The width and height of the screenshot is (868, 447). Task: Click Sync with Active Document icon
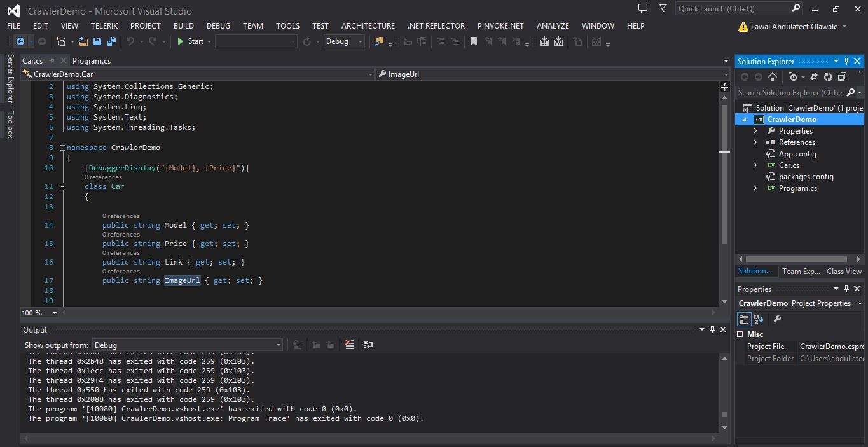tap(813, 77)
